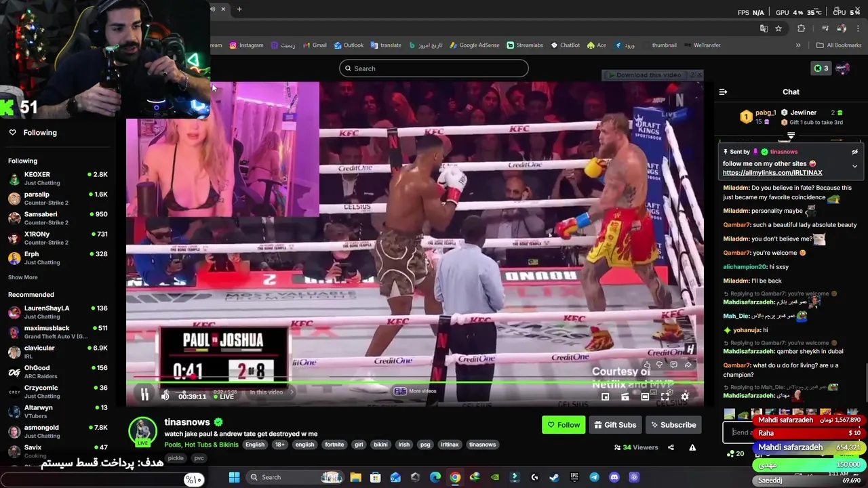Select the fortnite tag
This screenshot has width=868, height=488.
click(x=334, y=445)
